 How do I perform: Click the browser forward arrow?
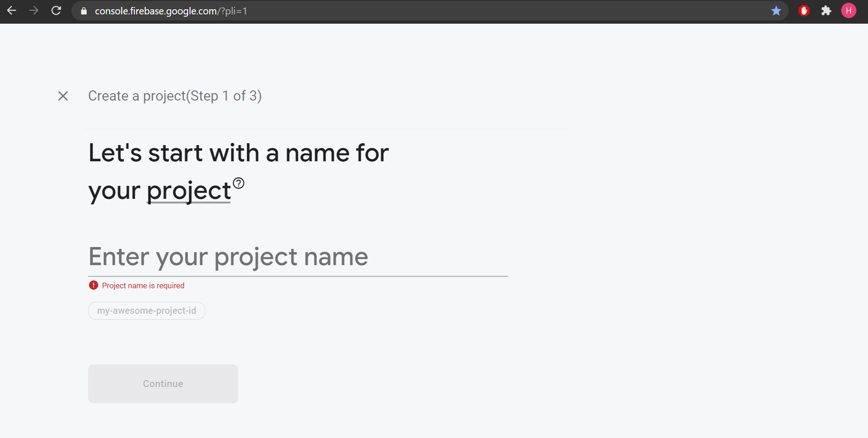[x=34, y=10]
